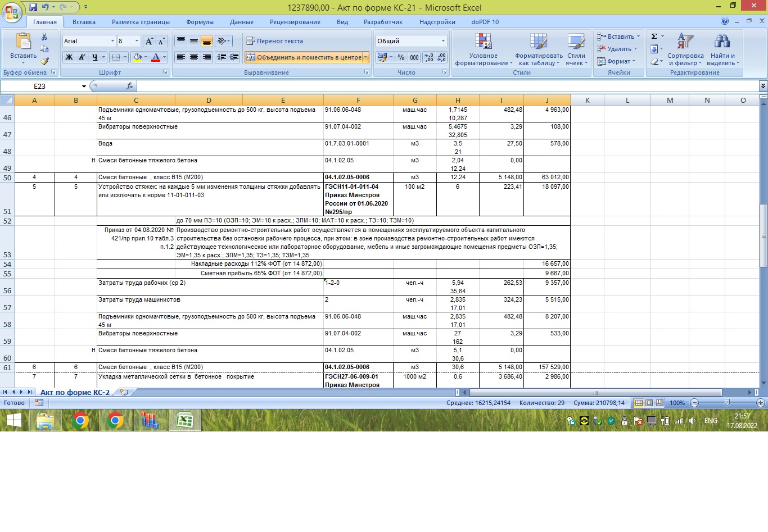The image size is (768, 532).
Task: Click the percent style icon
Action: [401, 57]
